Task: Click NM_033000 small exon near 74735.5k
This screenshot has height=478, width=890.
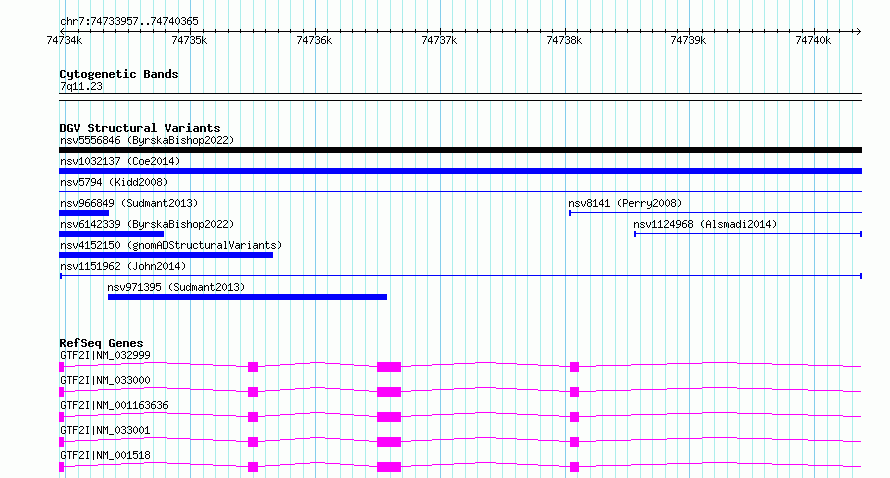Action: pos(253,392)
